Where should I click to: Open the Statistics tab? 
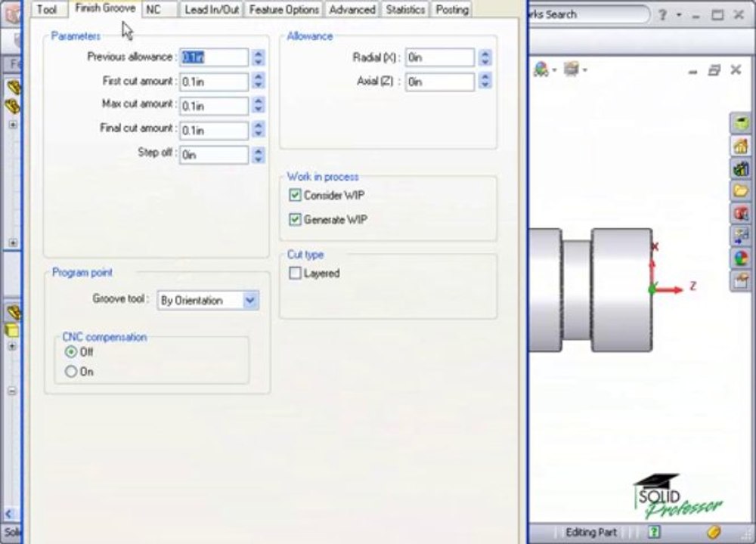tap(405, 9)
